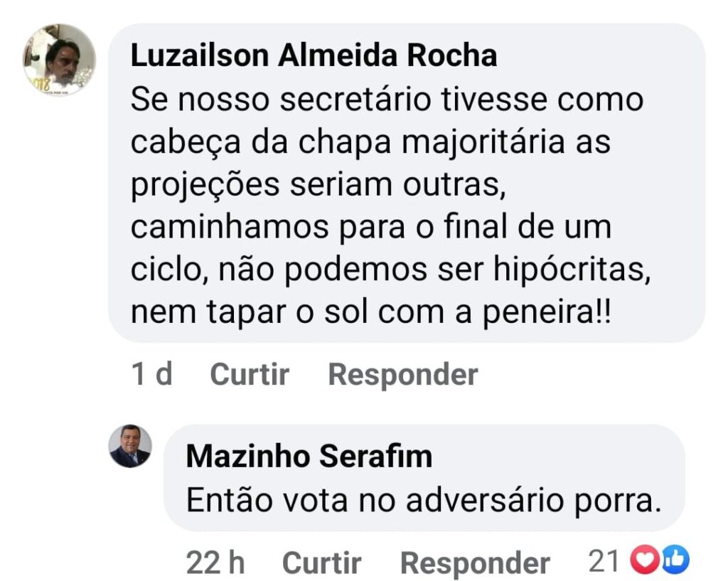728x581 pixels.
Task: Like Mazinho Serafim's reply with Curtir
Action: click(x=321, y=563)
